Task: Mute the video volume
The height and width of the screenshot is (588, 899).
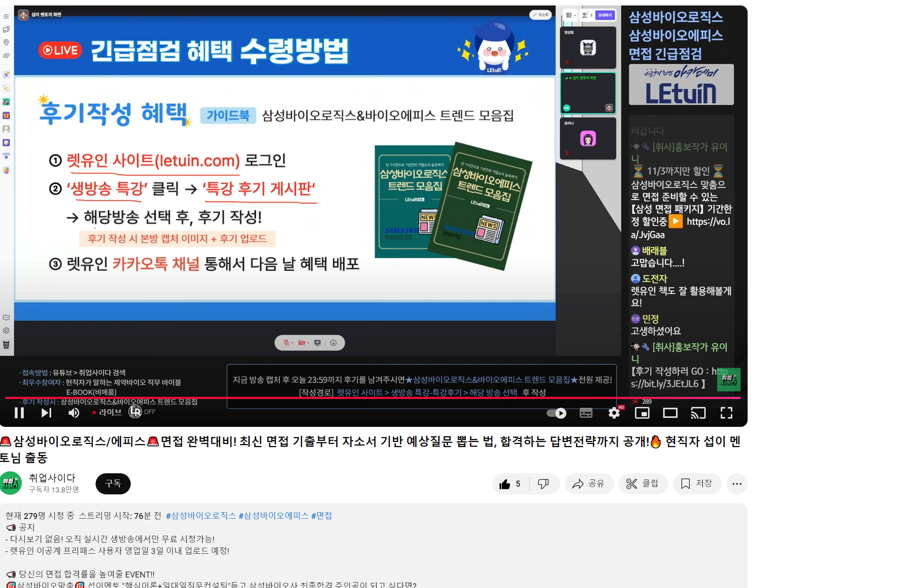Action: (x=74, y=413)
